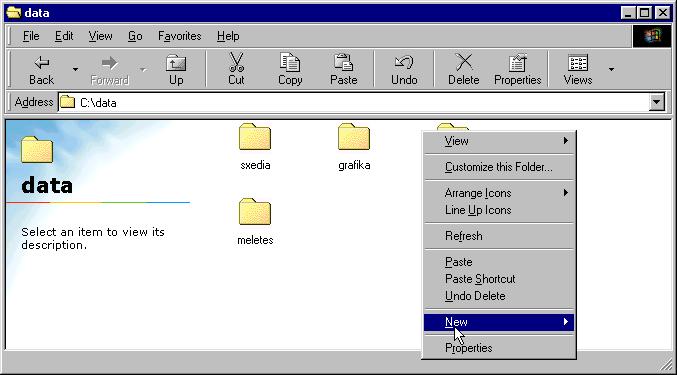Select the grafika folder icon
The height and width of the screenshot is (375, 677).
pos(354,137)
